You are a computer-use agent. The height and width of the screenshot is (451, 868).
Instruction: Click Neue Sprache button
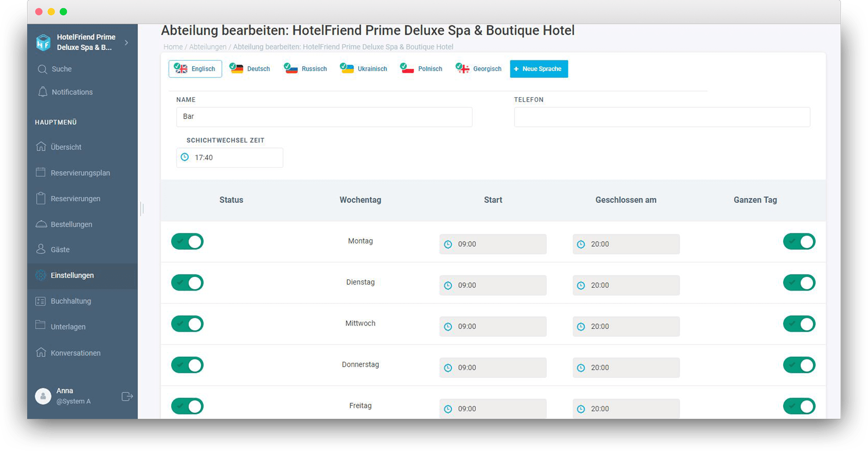click(x=539, y=69)
